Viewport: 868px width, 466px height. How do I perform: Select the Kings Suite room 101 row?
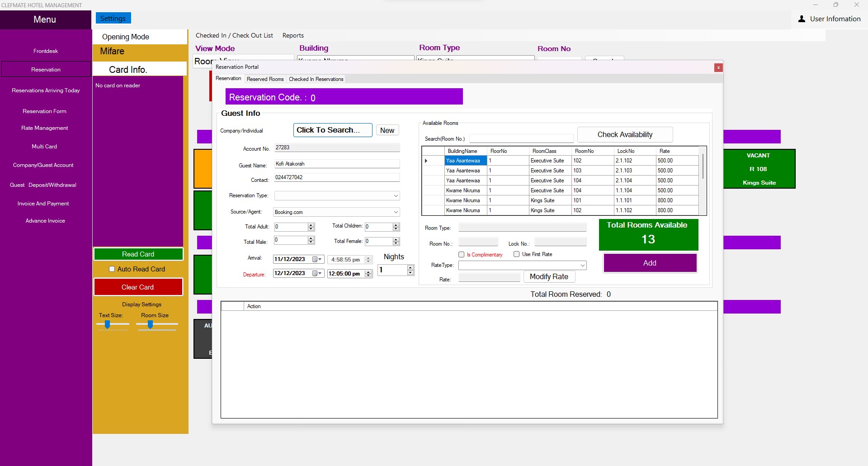560,200
